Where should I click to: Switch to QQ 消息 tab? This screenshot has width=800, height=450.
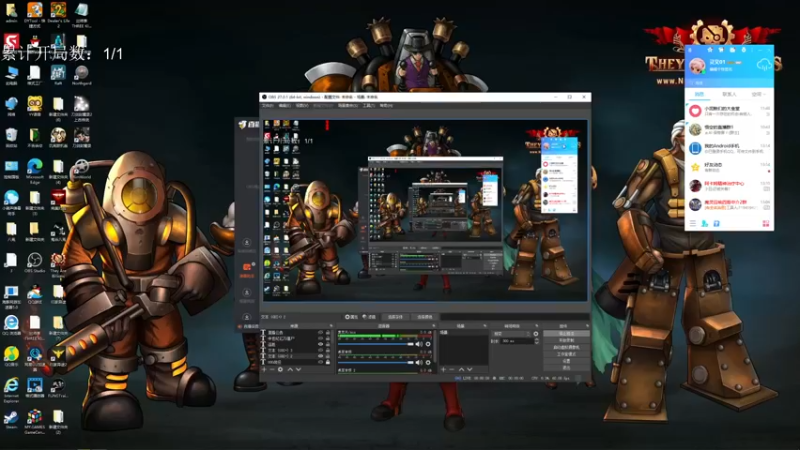699,94
